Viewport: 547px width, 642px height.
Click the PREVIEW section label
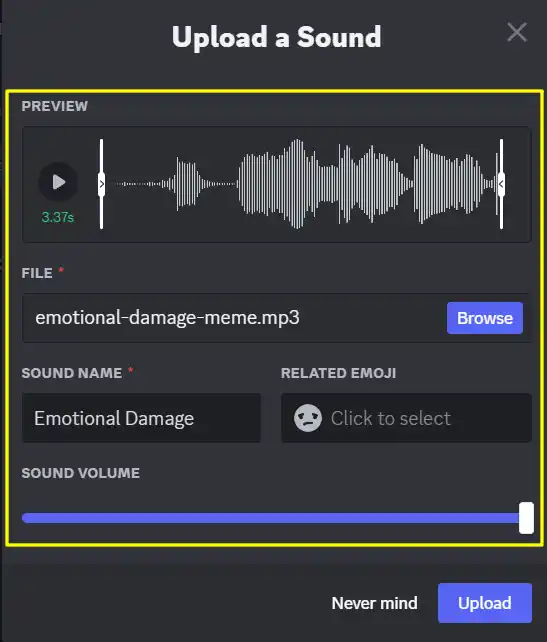click(55, 106)
